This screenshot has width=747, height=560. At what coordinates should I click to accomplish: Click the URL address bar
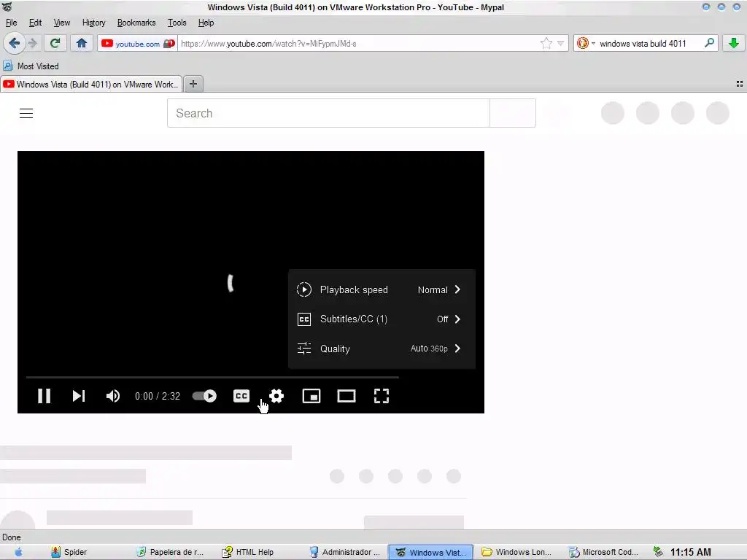358,43
